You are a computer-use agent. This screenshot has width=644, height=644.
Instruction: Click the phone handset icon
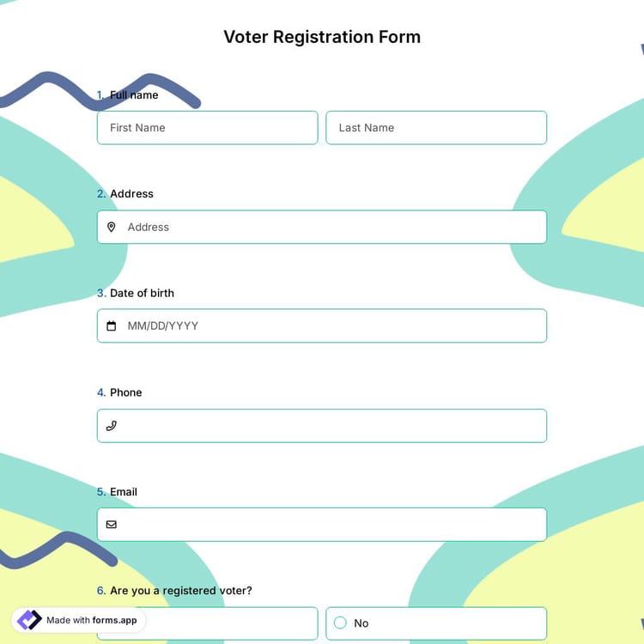click(x=111, y=426)
